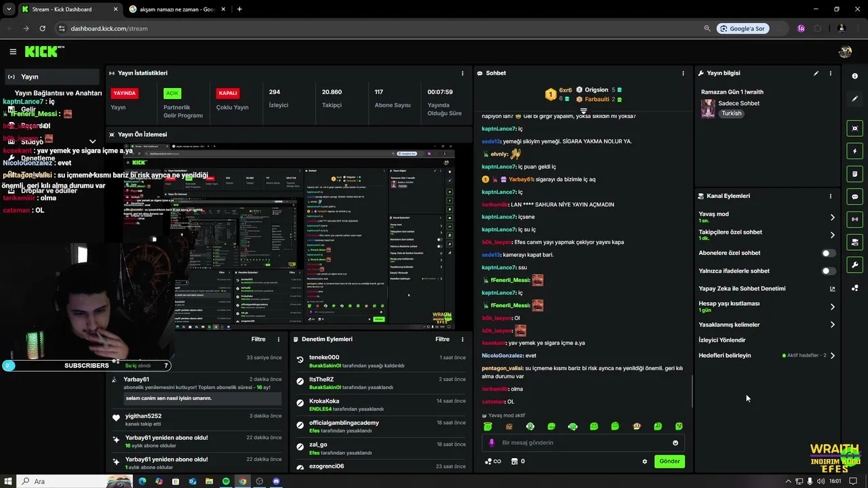Click the channel points icon below chat
Screen dimensions: 868x488
coord(492,462)
